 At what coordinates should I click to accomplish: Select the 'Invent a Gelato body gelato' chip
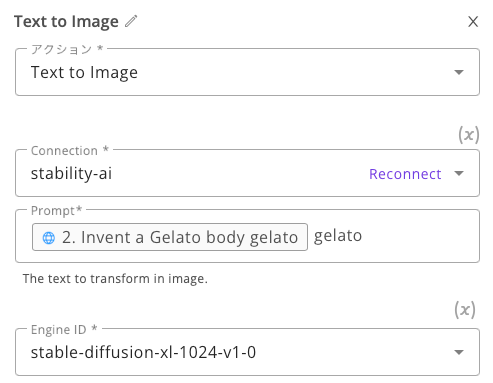tap(170, 237)
